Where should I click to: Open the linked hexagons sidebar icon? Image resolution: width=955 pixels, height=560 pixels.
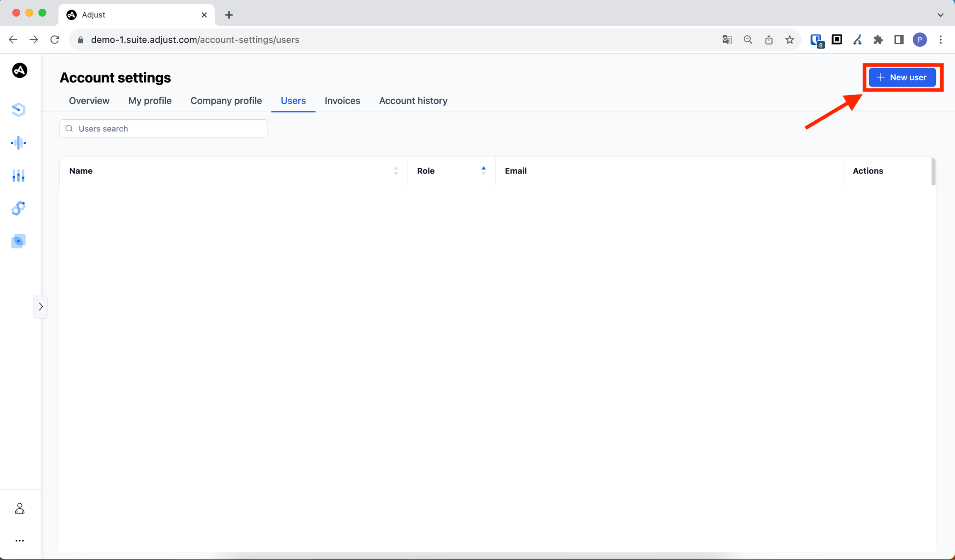[19, 208]
